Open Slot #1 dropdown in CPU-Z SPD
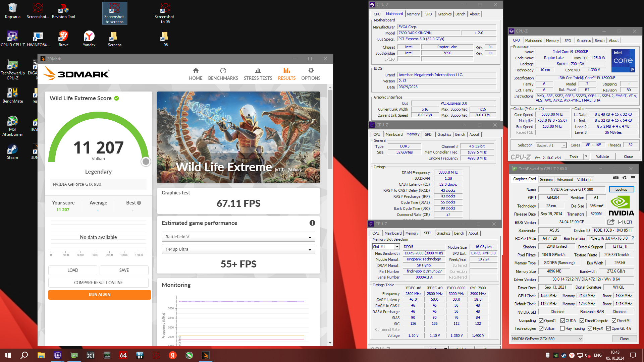 coord(386,247)
